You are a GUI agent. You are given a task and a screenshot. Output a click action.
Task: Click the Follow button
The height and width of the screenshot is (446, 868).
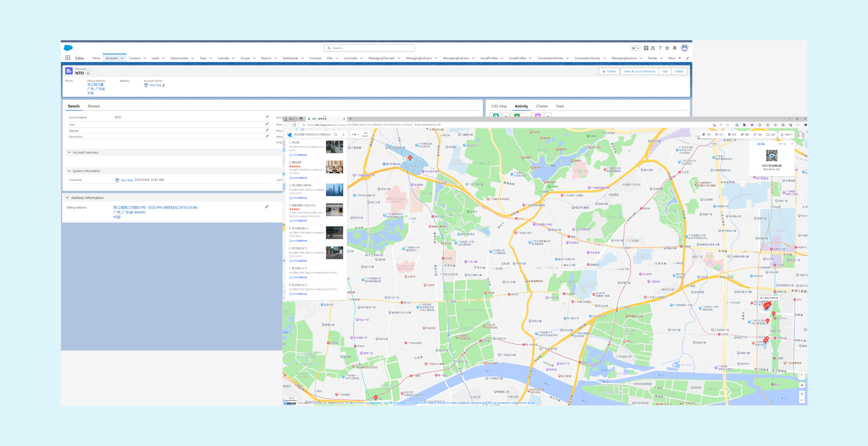click(609, 71)
